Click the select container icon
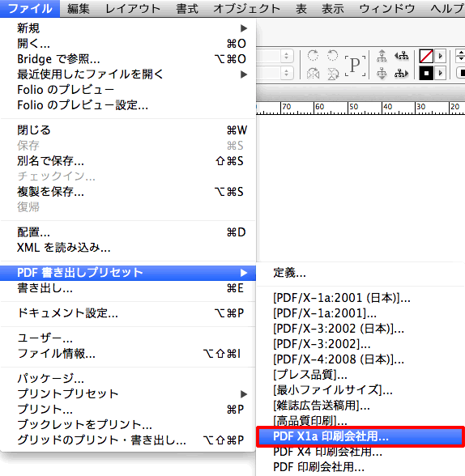The height and width of the screenshot is (476, 465). (382, 56)
